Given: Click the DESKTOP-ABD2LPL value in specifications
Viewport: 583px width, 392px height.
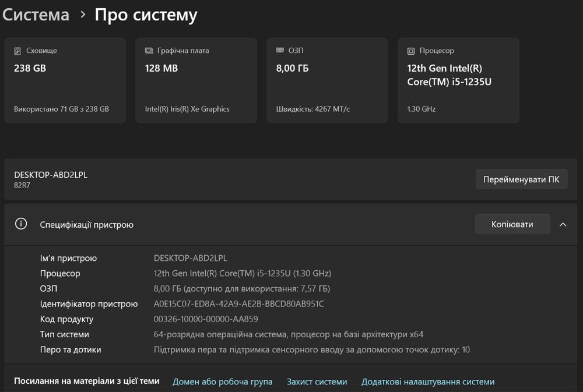Looking at the screenshot, I should (x=191, y=258).
